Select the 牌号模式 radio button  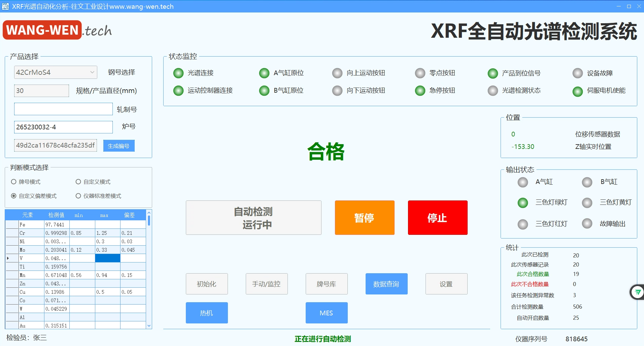(x=14, y=182)
